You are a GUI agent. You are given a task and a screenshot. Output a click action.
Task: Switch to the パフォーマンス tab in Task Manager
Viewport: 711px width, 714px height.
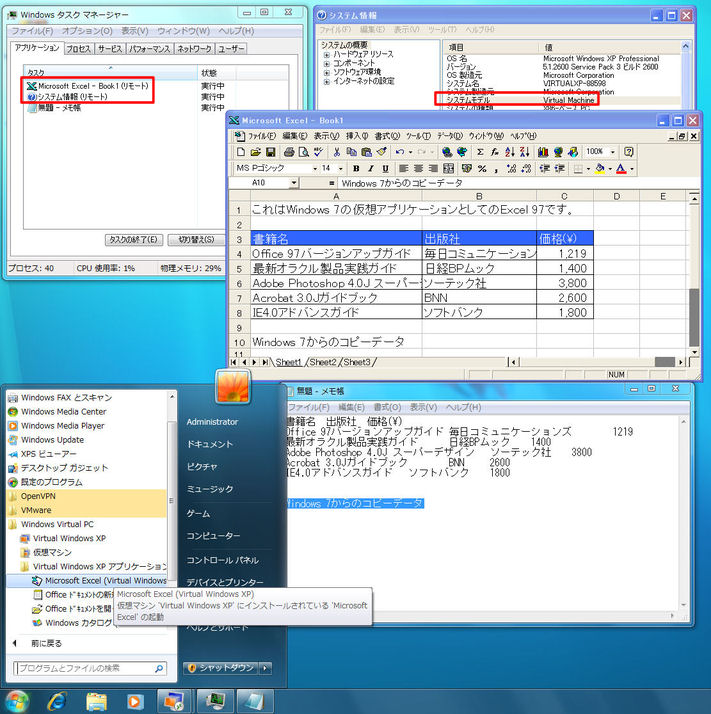pyautogui.click(x=149, y=49)
